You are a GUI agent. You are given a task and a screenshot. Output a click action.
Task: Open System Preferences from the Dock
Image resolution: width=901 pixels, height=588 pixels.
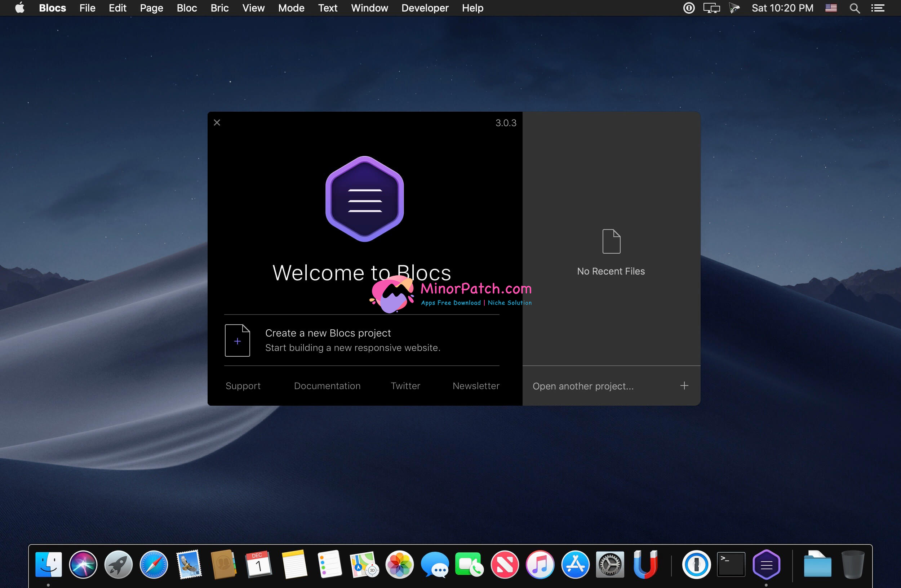pyautogui.click(x=609, y=565)
